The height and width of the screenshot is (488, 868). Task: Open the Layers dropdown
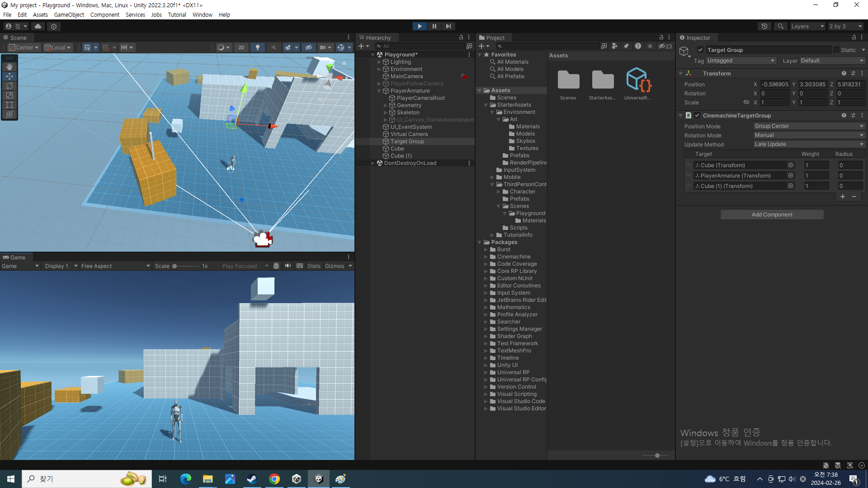[807, 26]
